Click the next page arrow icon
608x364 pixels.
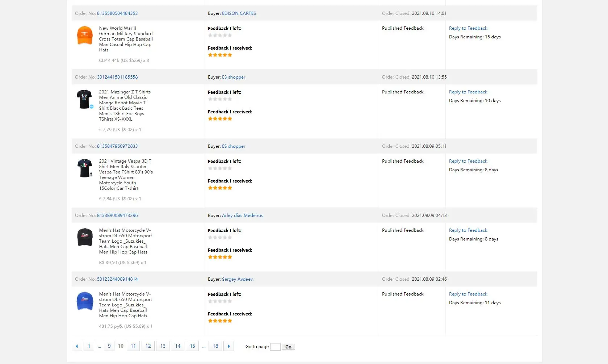coord(228,346)
